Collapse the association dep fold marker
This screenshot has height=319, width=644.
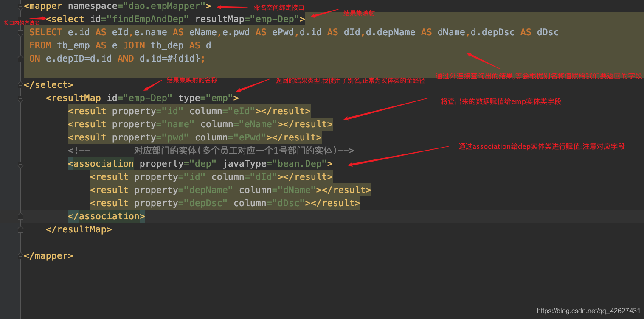(20, 164)
